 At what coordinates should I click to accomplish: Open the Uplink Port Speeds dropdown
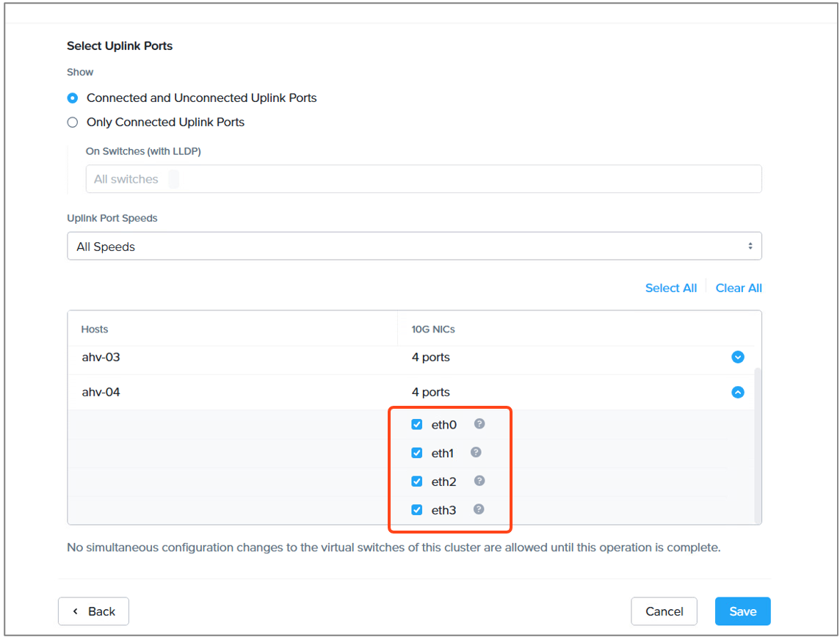[x=414, y=247]
